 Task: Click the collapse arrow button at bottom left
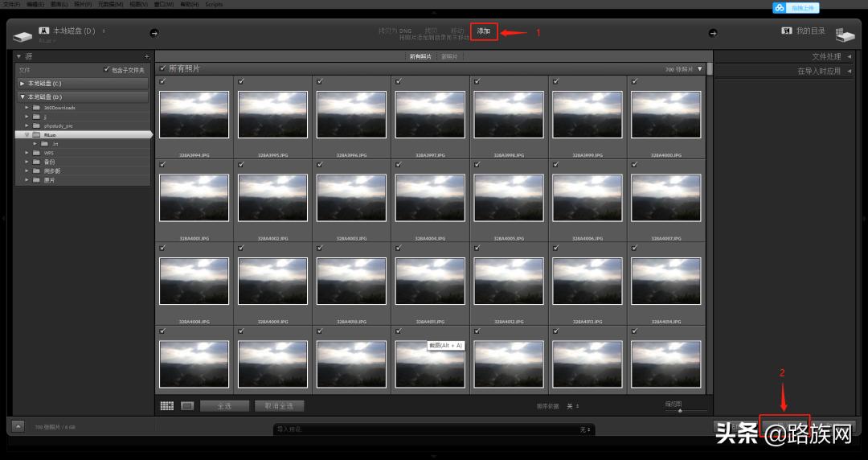(18, 427)
